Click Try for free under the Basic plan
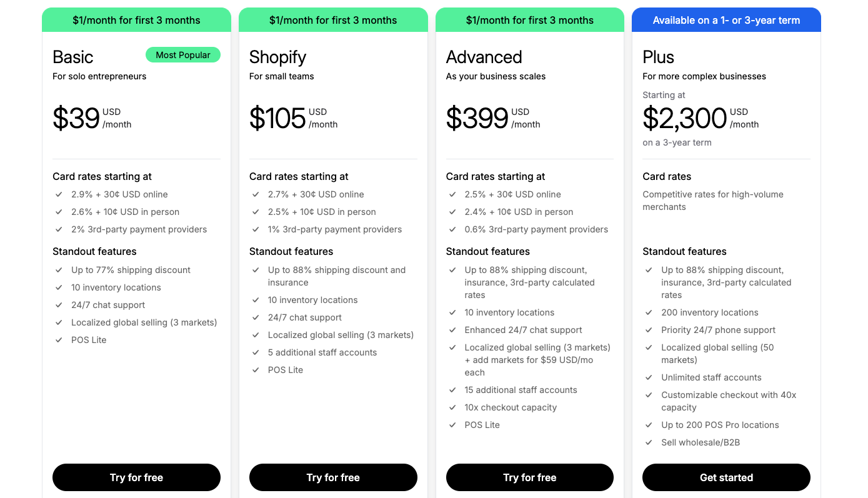This screenshot has width=868, height=498. pyautogui.click(x=136, y=477)
